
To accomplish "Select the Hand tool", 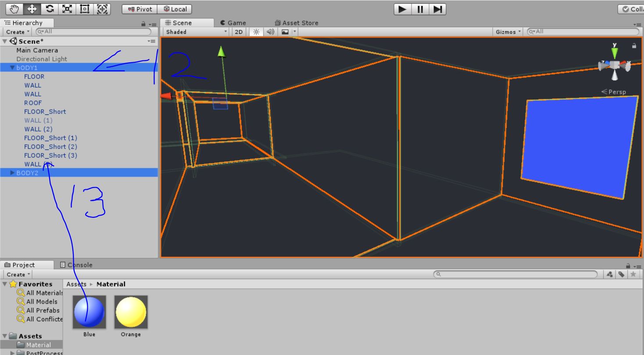I will [14, 9].
